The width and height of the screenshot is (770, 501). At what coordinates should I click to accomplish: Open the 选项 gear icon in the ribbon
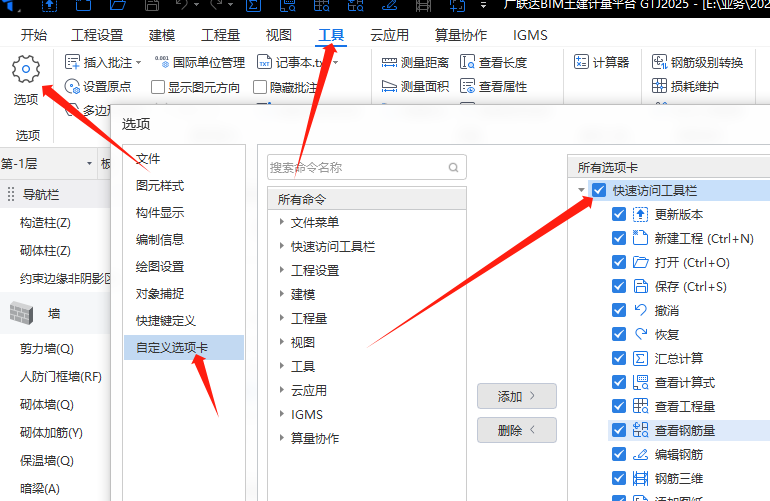tap(26, 69)
